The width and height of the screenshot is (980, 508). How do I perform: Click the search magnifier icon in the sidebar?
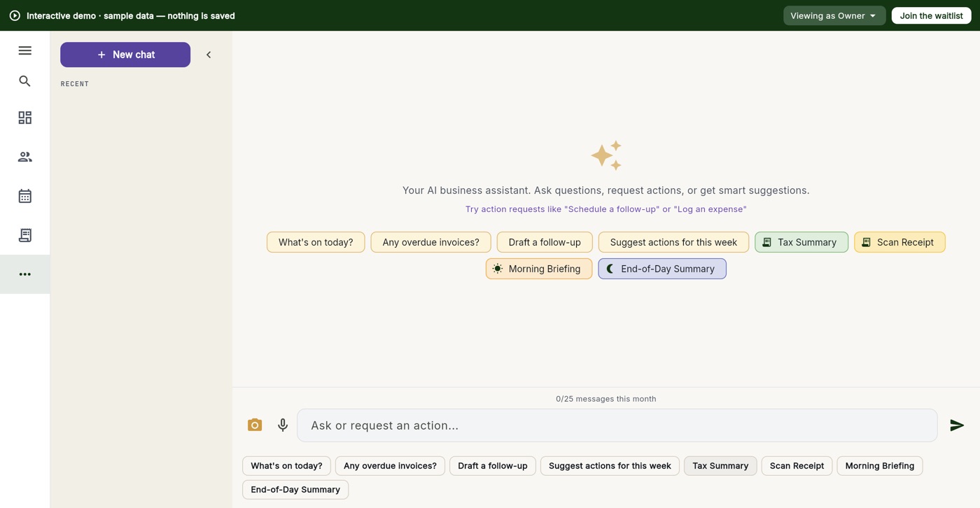(24, 81)
